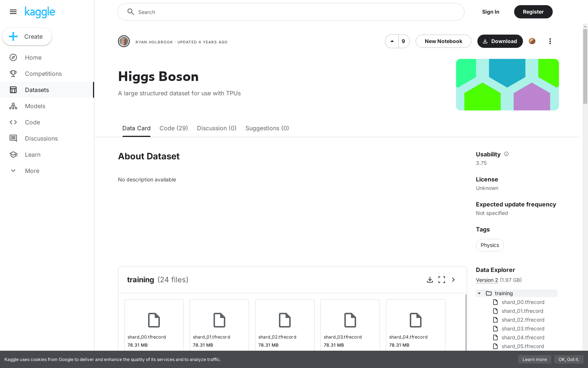
Task: Open the hamburger navigation menu
Action: point(13,12)
